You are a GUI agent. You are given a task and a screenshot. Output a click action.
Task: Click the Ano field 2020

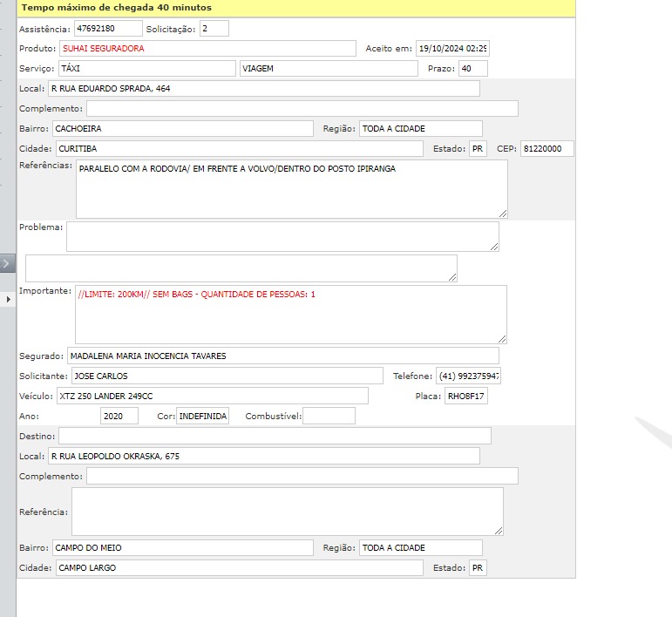tap(119, 416)
